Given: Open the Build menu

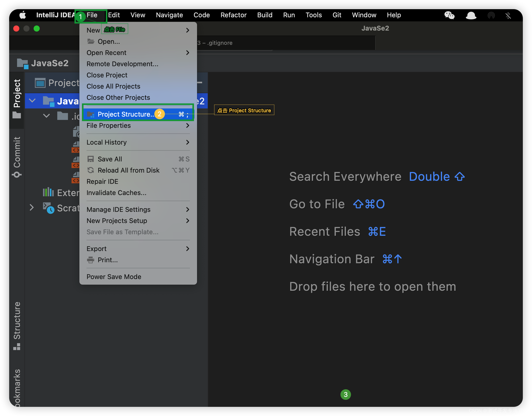Looking at the screenshot, I should click(265, 15).
